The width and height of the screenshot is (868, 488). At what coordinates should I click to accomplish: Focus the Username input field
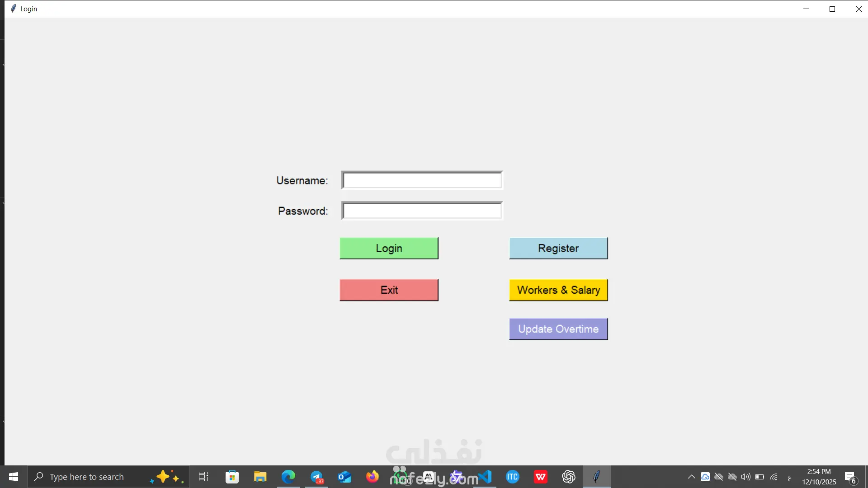[422, 180]
